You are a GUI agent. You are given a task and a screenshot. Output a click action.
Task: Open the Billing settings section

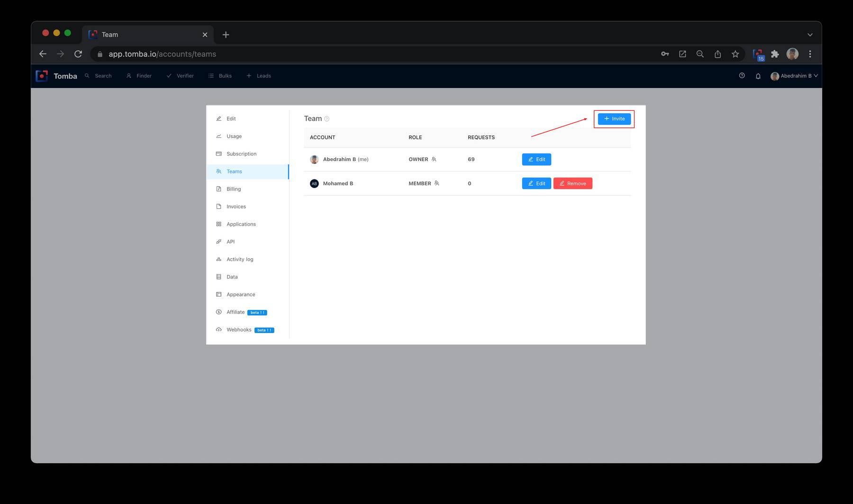tap(247, 189)
